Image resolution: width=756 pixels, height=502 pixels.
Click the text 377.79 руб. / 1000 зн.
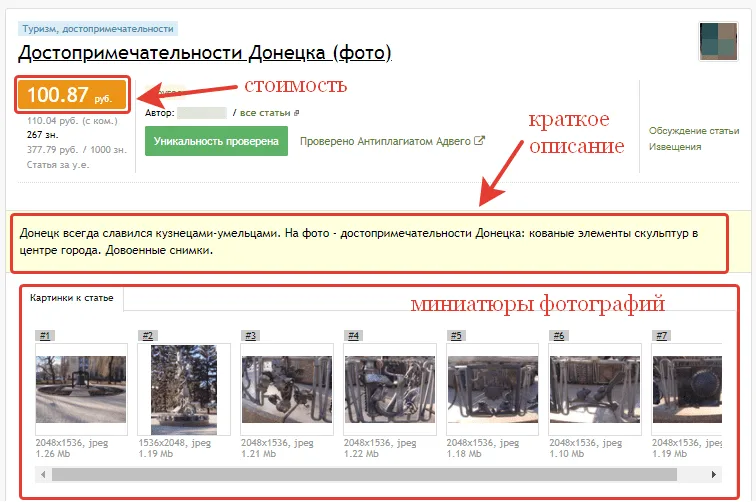coord(77,150)
